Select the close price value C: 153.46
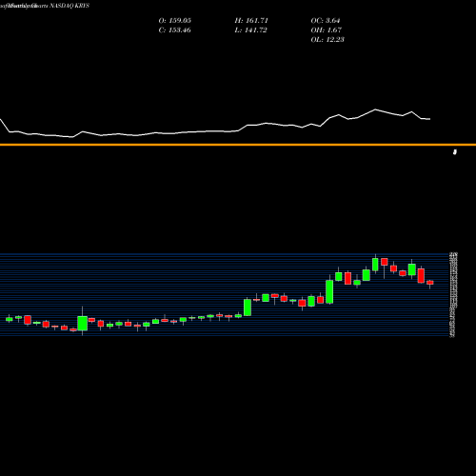Viewport: 476px width, 476px height. [x=174, y=30]
